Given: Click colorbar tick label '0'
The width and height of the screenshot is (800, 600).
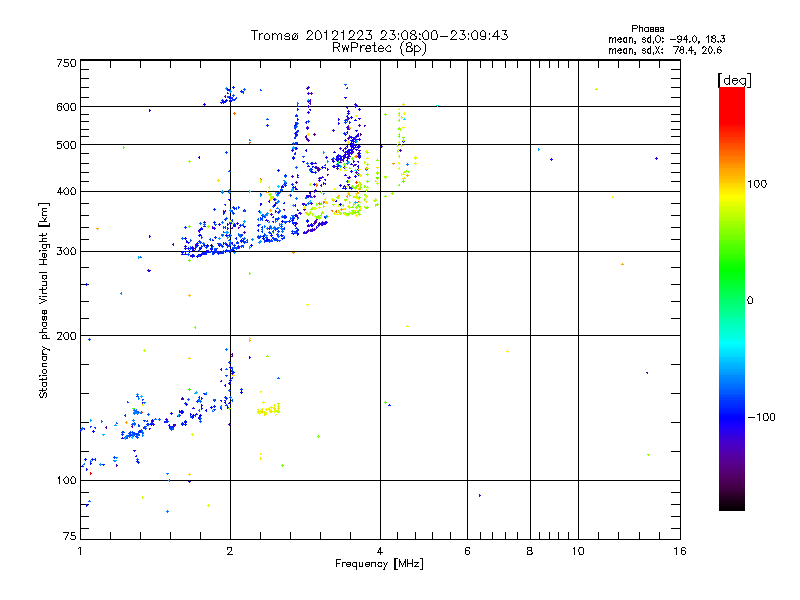Looking at the screenshot, I should click(x=749, y=300).
